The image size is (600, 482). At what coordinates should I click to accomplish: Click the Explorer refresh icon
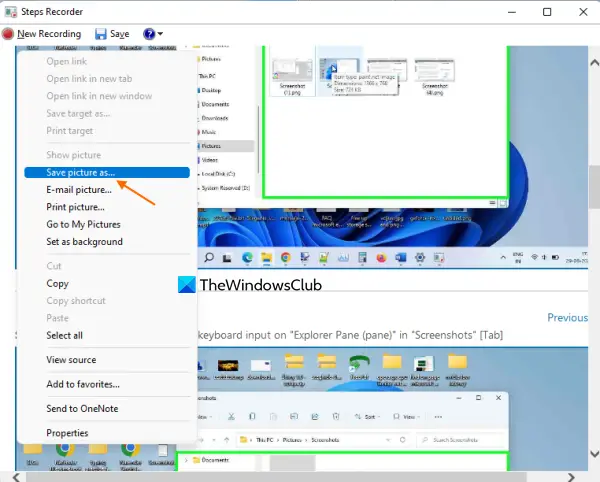pyautogui.click(x=403, y=440)
